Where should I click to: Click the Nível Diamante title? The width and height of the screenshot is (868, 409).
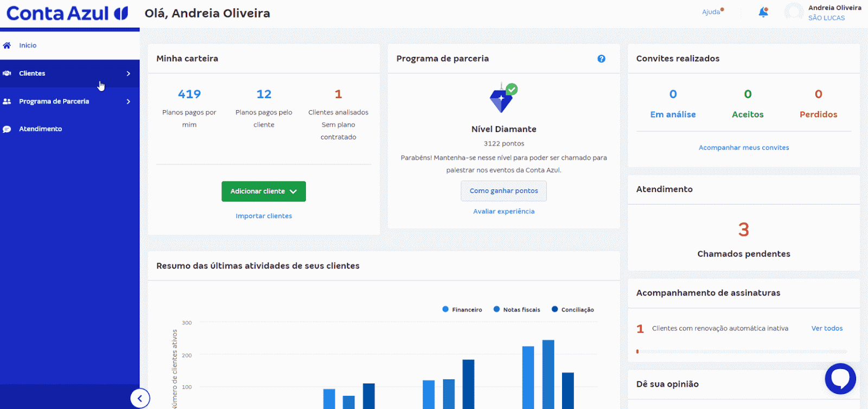pyautogui.click(x=504, y=129)
